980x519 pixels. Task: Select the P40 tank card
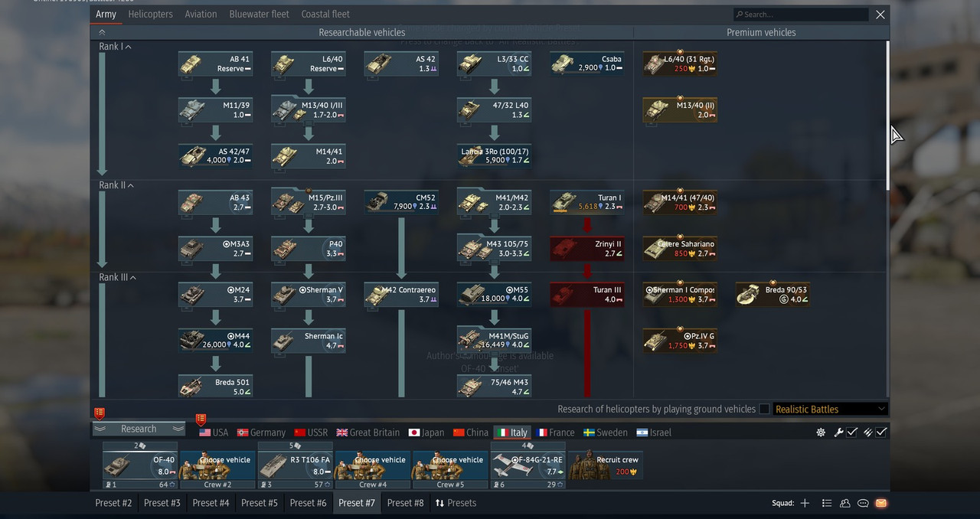coord(309,249)
